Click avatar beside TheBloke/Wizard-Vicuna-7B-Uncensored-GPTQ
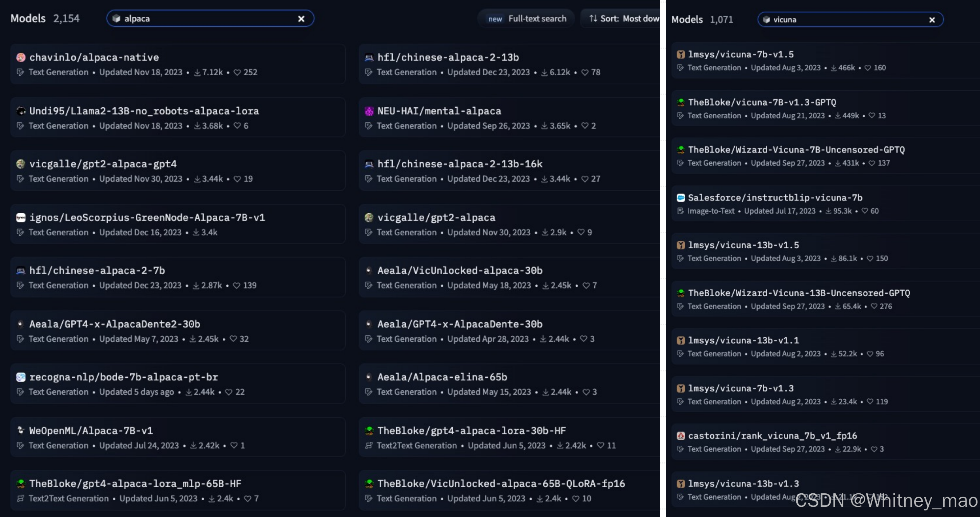Image resolution: width=980 pixels, height=517 pixels. pyautogui.click(x=681, y=150)
